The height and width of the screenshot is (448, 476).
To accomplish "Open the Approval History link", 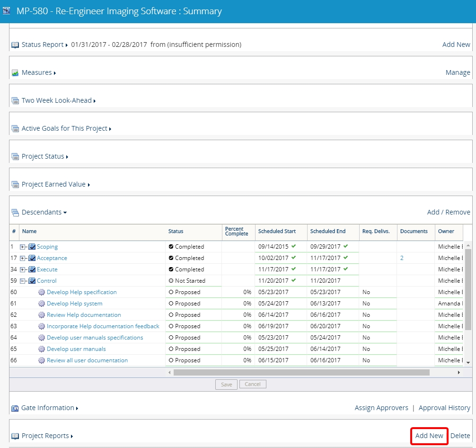I will (x=444, y=408).
